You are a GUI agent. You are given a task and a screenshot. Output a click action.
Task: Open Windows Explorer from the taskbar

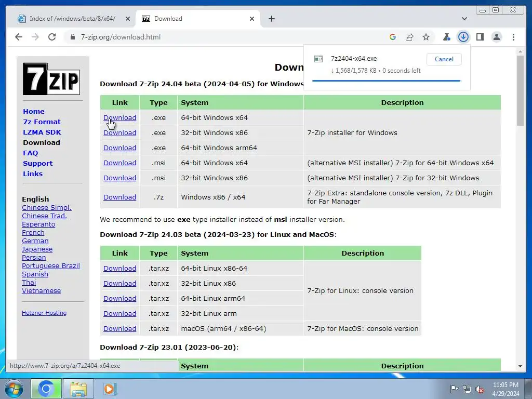78,389
